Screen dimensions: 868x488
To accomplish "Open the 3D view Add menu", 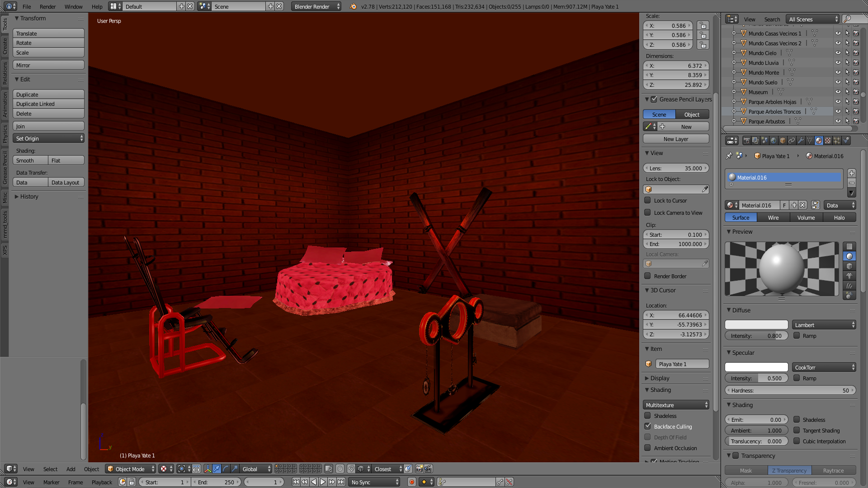I will 71,469.
